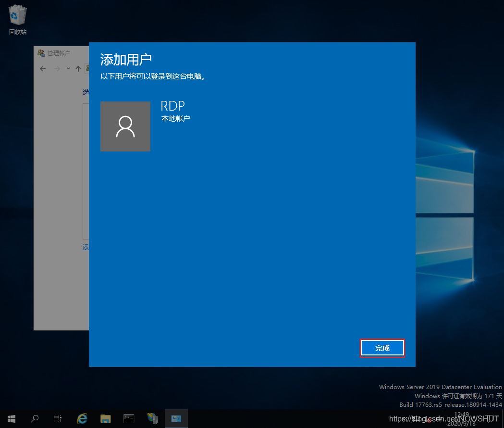The height and width of the screenshot is (428, 504).
Task: Open File Explorer from the taskbar
Action: tap(106, 418)
